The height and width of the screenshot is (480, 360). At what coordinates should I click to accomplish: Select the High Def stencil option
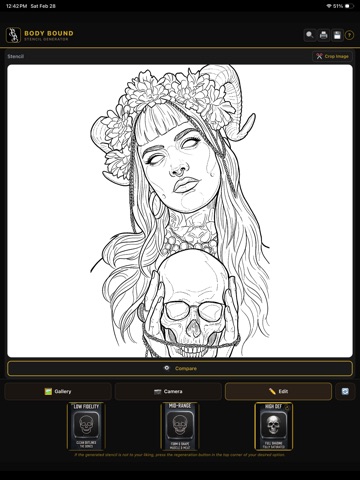click(274, 426)
